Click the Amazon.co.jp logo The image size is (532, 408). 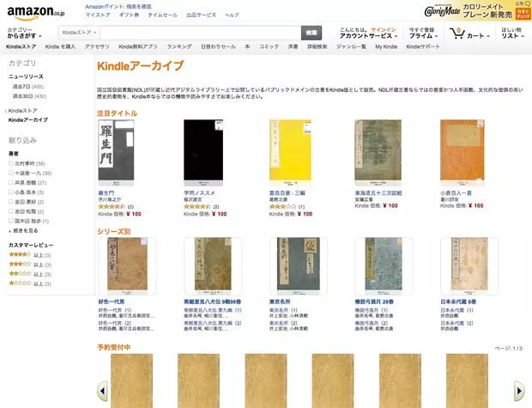[x=36, y=13]
